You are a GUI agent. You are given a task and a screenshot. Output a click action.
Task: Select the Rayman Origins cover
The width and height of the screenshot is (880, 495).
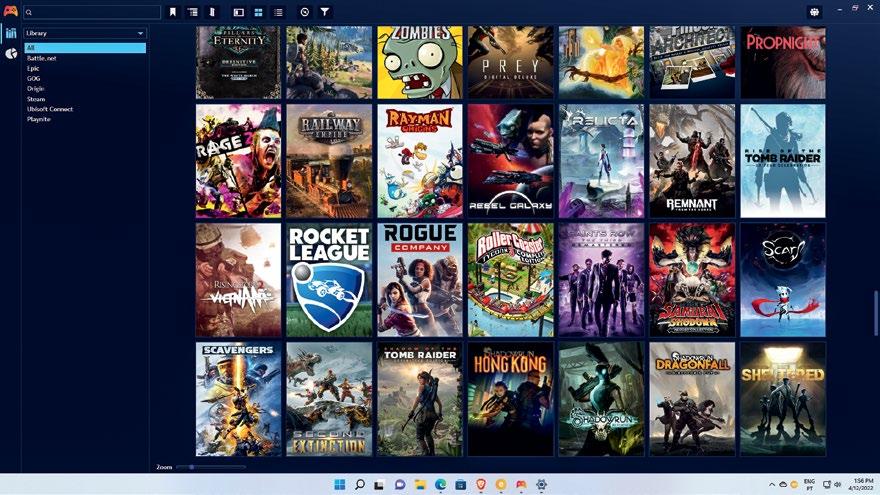pyautogui.click(x=420, y=161)
